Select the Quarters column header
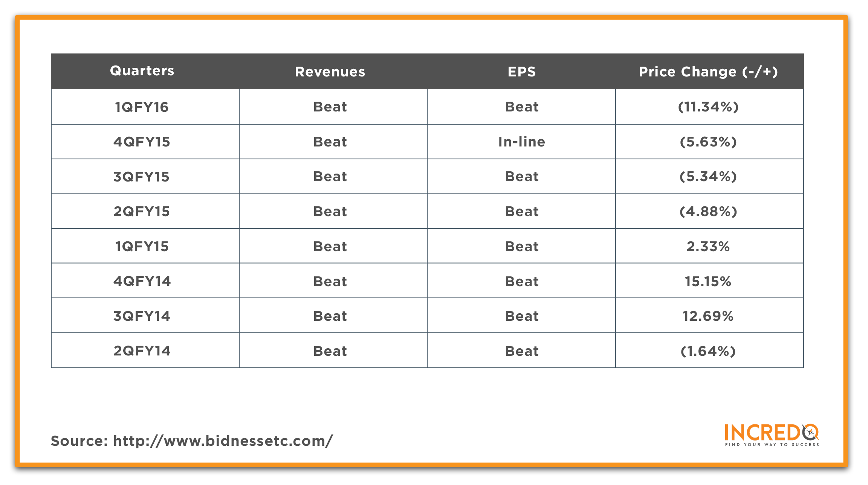Viewport: 868px width, 485px height. 142,71
